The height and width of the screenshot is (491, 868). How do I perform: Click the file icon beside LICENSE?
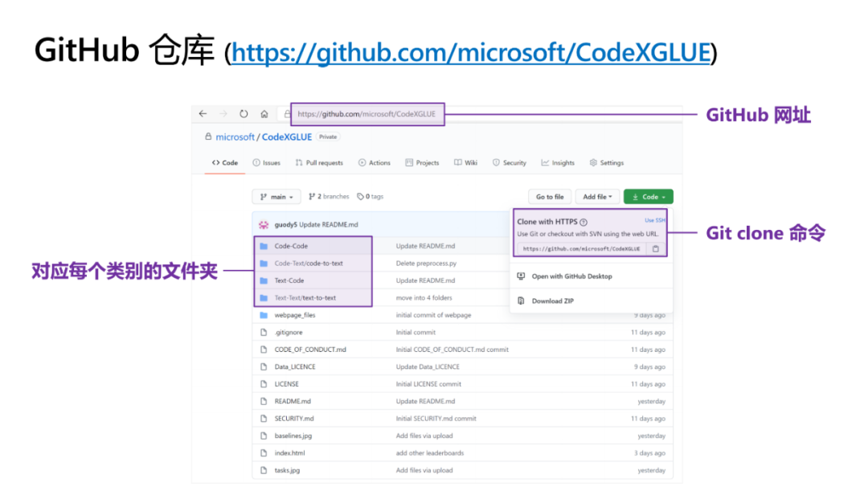264,384
